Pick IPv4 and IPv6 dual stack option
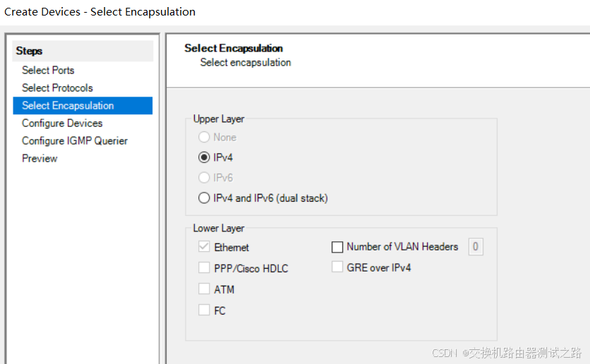This screenshot has width=590, height=364. tap(204, 198)
